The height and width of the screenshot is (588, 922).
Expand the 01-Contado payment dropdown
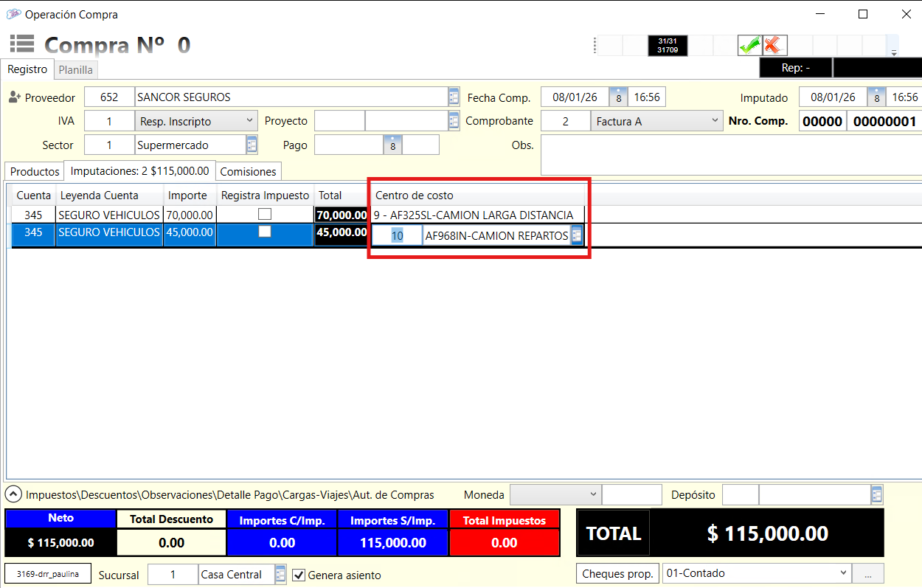pyautogui.click(x=844, y=573)
